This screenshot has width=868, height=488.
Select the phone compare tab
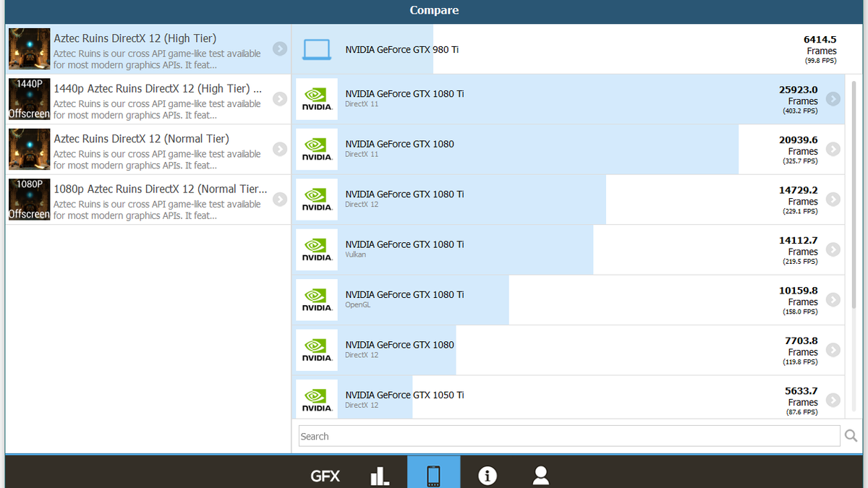pos(433,472)
